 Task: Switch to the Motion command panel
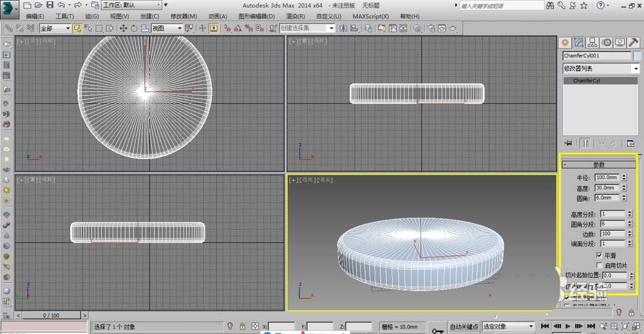coord(606,42)
